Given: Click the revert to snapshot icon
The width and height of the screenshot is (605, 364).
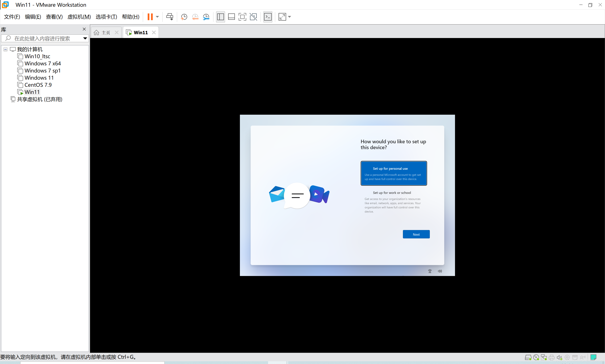Looking at the screenshot, I should point(195,17).
